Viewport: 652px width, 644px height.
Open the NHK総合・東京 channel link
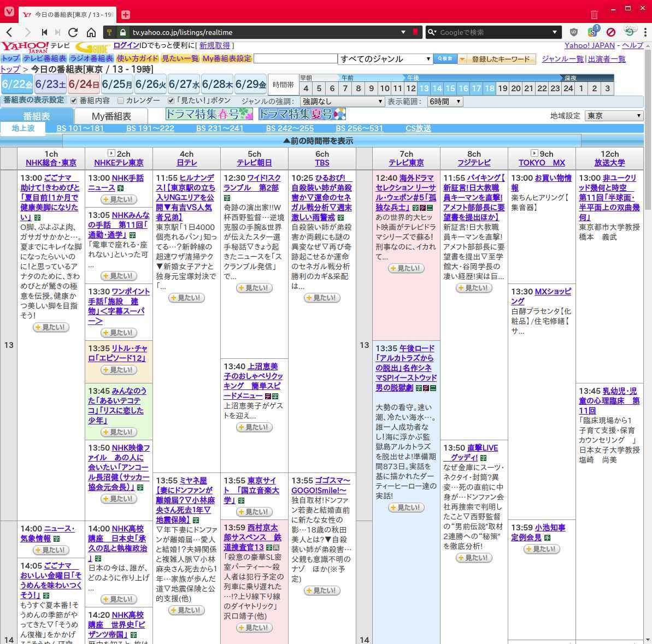click(51, 163)
